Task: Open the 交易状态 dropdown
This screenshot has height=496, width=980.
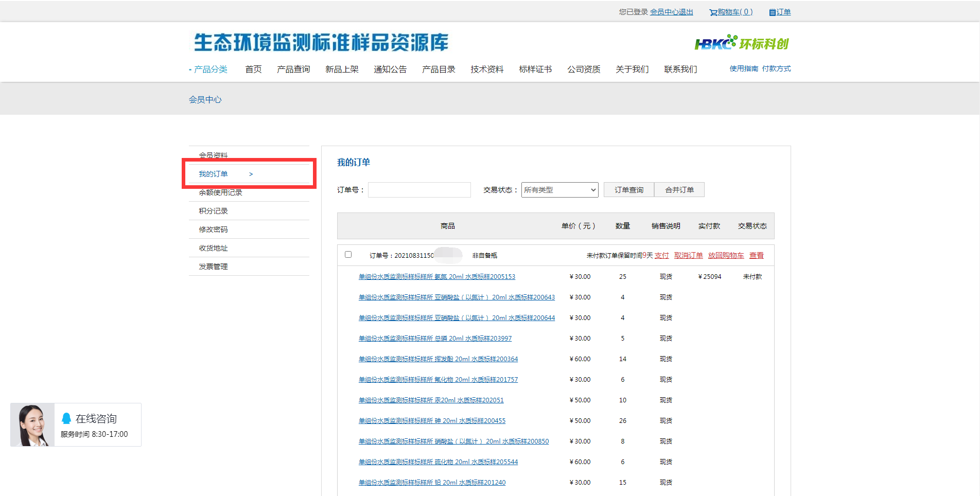Action: point(559,190)
